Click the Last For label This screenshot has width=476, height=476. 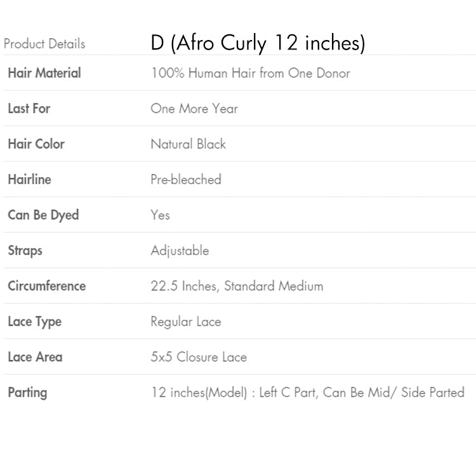click(29, 109)
